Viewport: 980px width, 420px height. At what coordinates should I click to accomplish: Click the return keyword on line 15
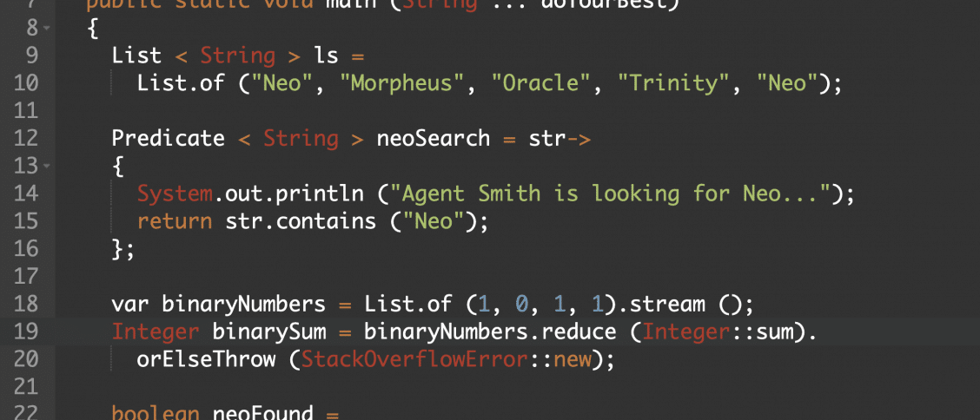pyautogui.click(x=175, y=221)
